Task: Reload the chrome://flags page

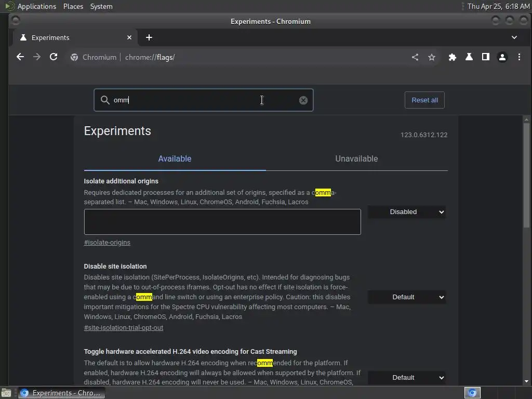Action: (x=54, y=57)
